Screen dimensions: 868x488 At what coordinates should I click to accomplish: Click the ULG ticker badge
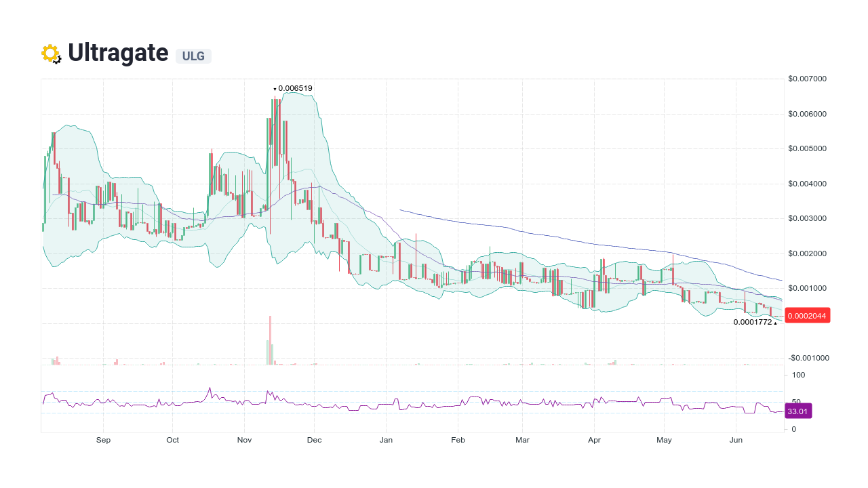(x=193, y=56)
